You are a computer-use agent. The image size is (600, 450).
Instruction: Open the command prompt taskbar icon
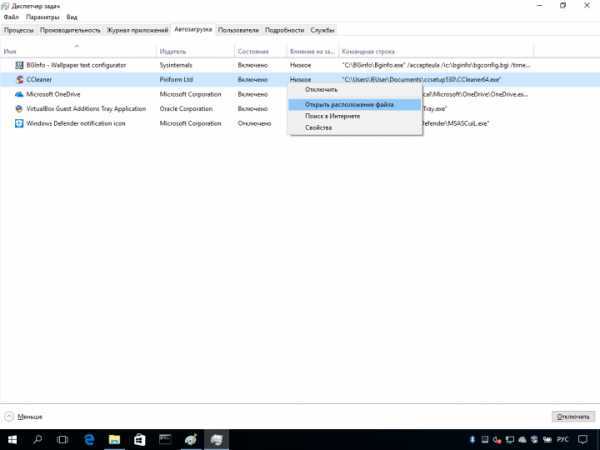[x=165, y=439]
